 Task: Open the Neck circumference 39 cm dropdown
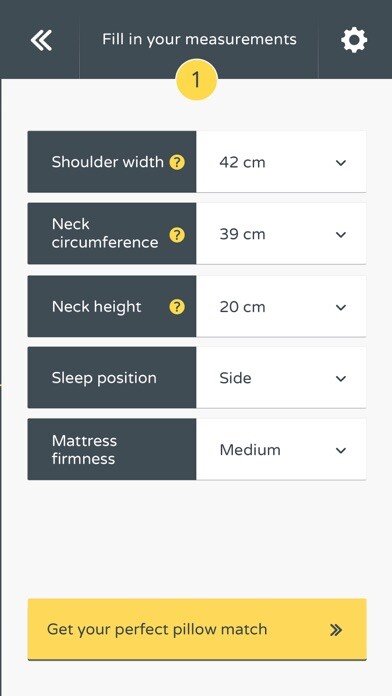281,234
